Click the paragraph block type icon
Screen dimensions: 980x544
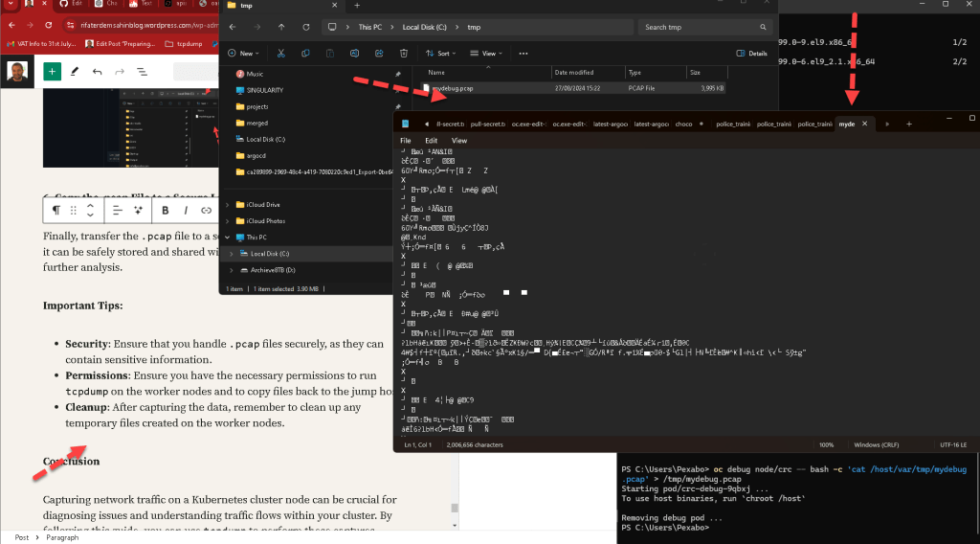56,211
